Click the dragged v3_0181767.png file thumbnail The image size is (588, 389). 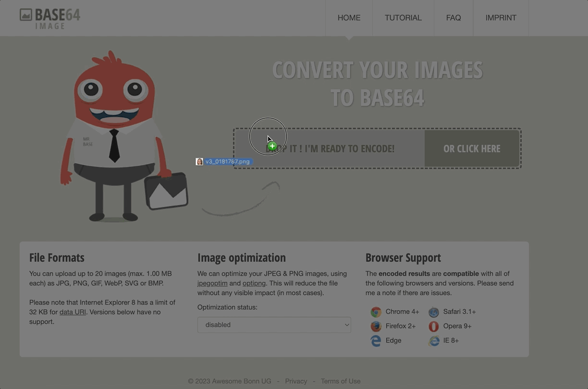pos(199,161)
